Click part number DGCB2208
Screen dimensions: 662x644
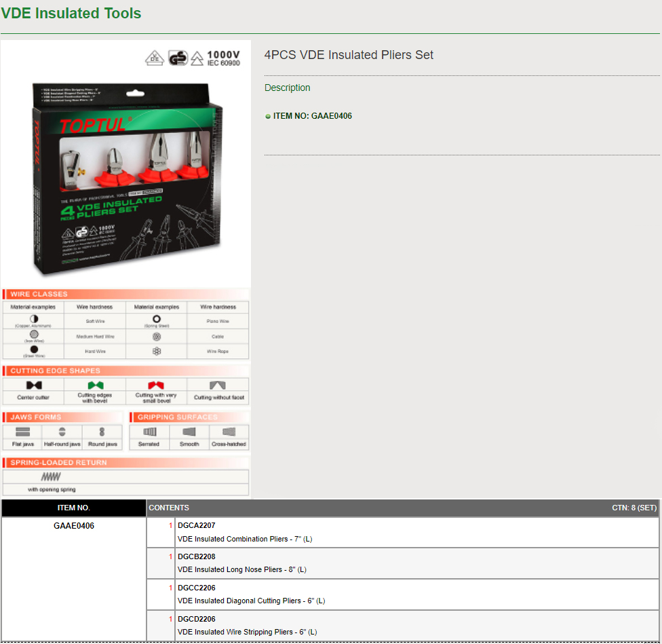(196, 557)
